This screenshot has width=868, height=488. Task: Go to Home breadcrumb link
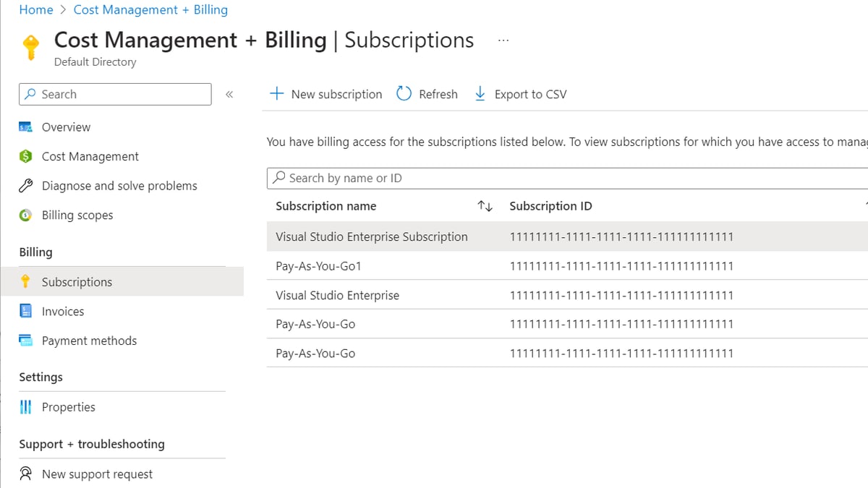click(x=36, y=9)
